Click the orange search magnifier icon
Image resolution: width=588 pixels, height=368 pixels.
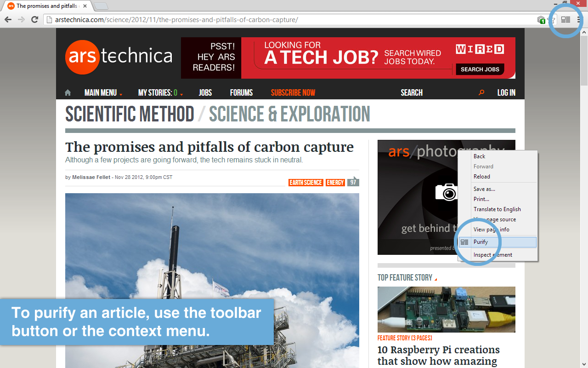[481, 92]
